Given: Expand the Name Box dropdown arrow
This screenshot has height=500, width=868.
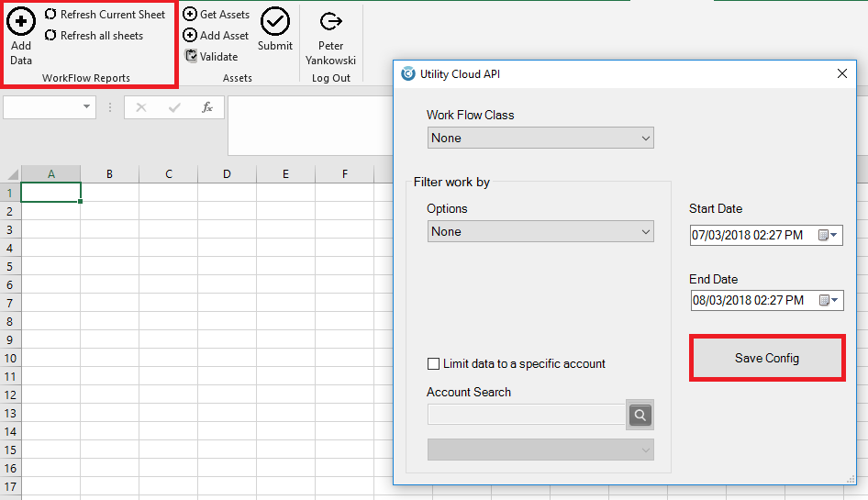Looking at the screenshot, I should point(88,107).
